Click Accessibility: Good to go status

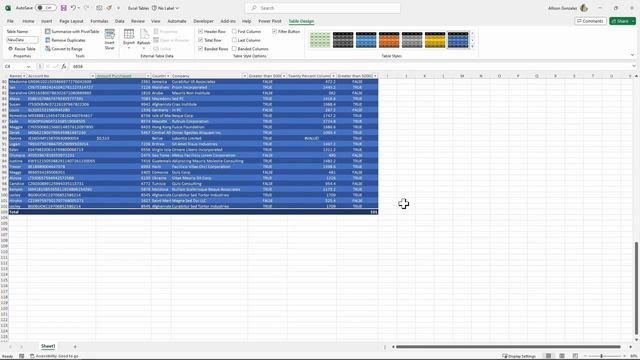(54, 356)
